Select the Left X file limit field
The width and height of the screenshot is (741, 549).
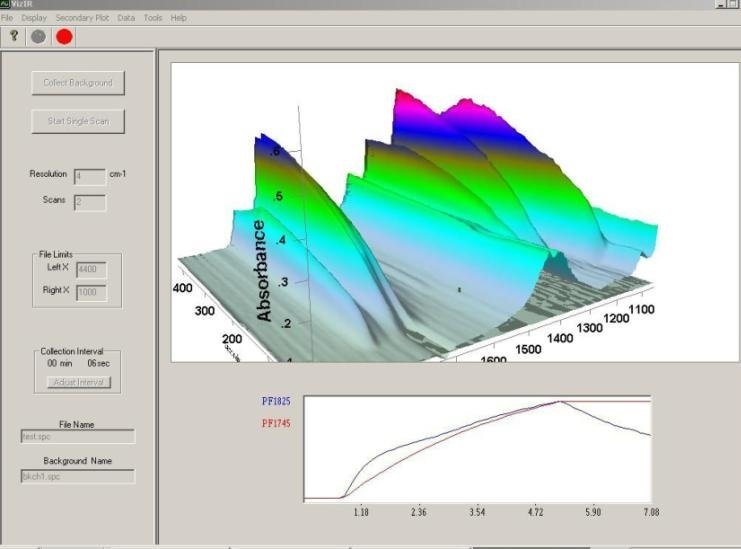click(x=89, y=269)
